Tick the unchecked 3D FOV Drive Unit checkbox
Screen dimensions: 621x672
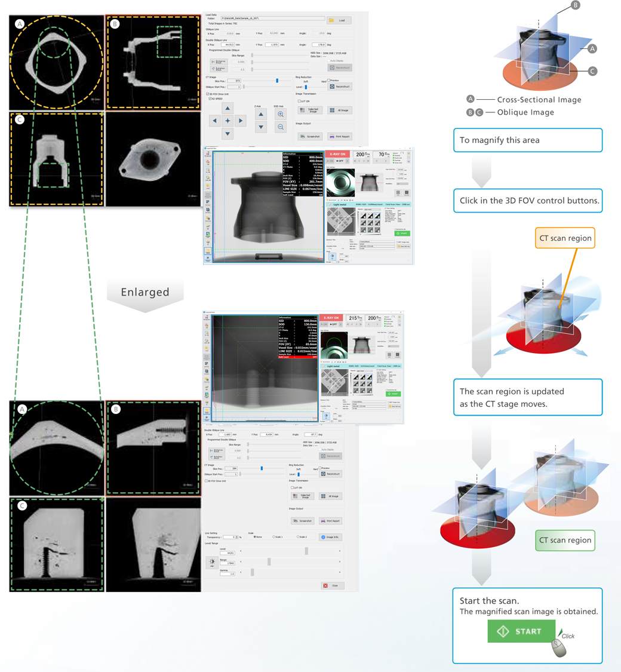(x=207, y=481)
